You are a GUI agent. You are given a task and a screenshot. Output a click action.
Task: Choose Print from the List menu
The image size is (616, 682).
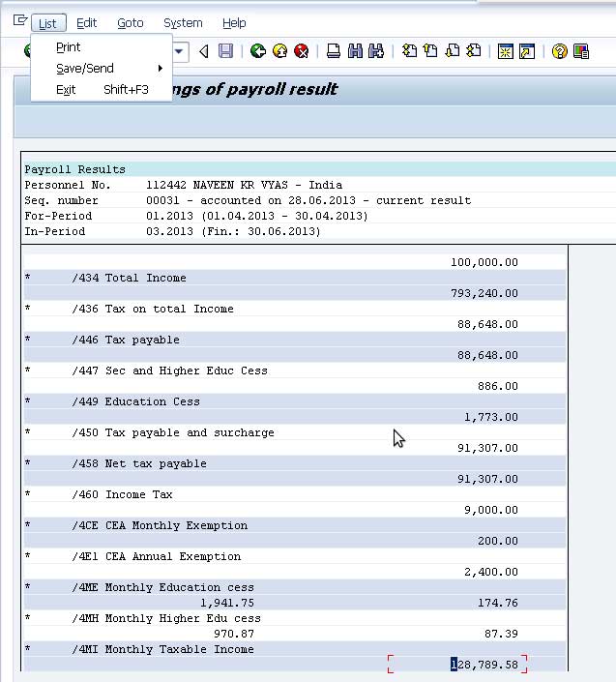tap(69, 47)
